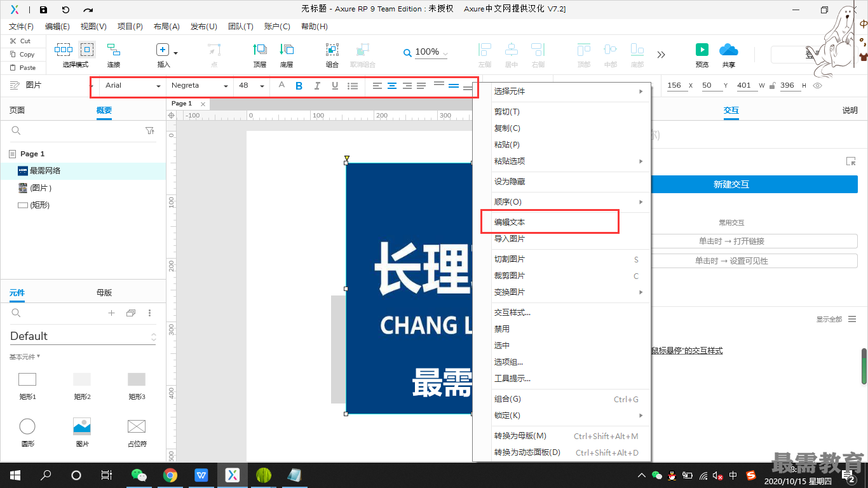Collapse the 基本元件 section
Screen dimensions: 868x488
(x=25, y=357)
